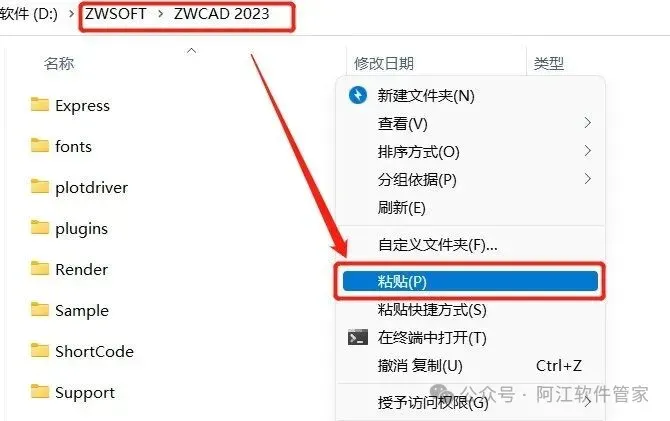Click the blue lightning new-folder icon
The width and height of the screenshot is (670, 421).
coord(358,95)
